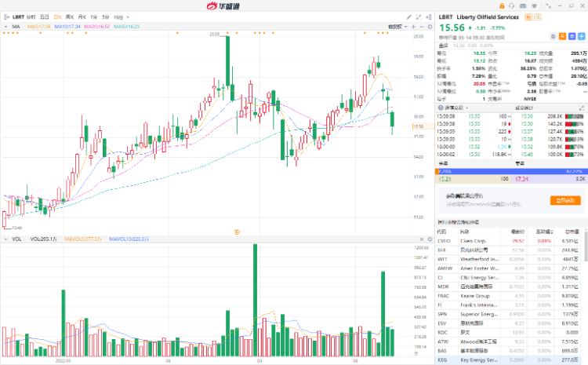This screenshot has width=588, height=365.
Task: Select the weekly K chart tab
Action: click(x=70, y=17)
